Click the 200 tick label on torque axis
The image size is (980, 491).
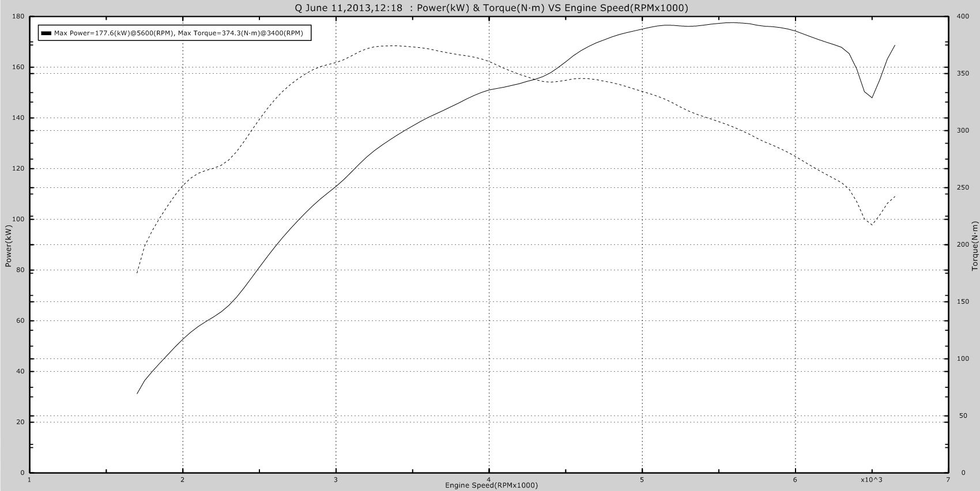pos(962,245)
